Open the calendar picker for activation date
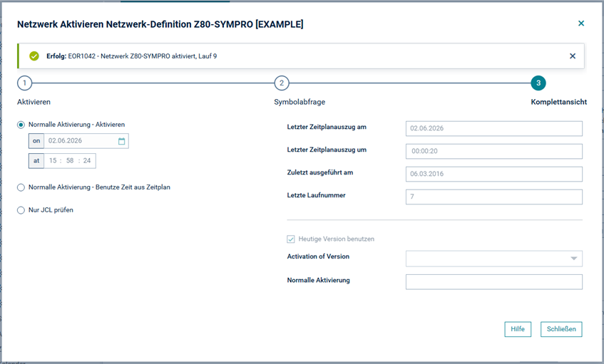This screenshot has height=364, width=604. 121,141
